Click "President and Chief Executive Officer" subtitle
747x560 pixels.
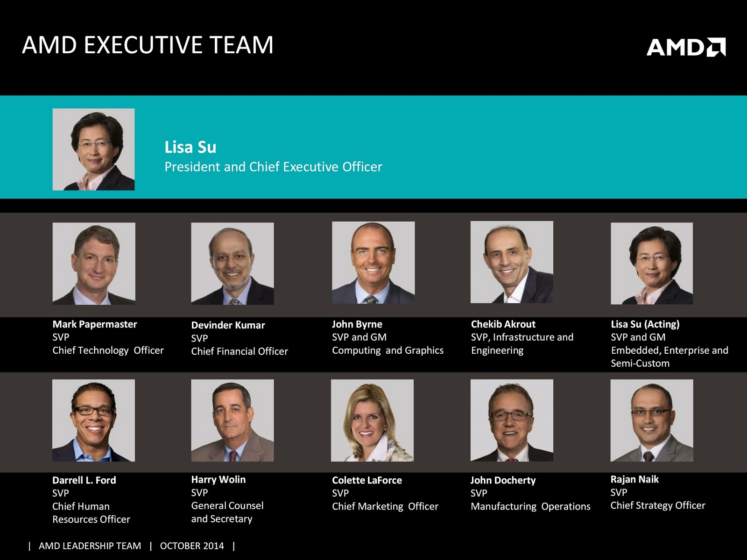pos(273,167)
